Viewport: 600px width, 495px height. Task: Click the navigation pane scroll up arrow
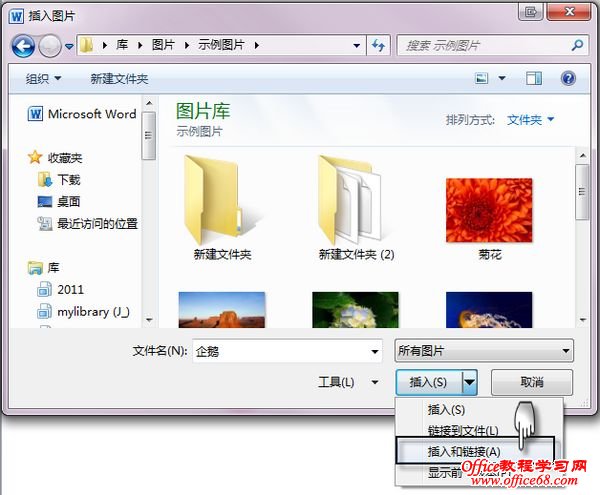(x=149, y=103)
